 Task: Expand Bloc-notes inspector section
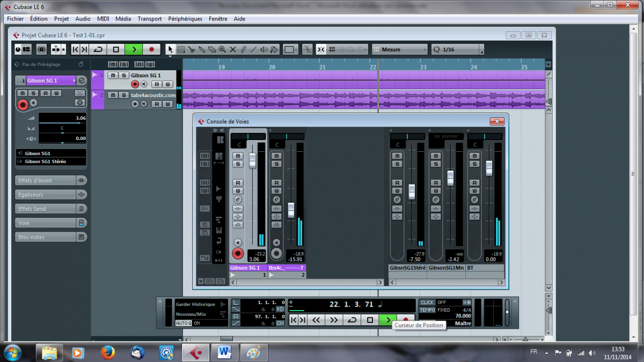tap(52, 237)
